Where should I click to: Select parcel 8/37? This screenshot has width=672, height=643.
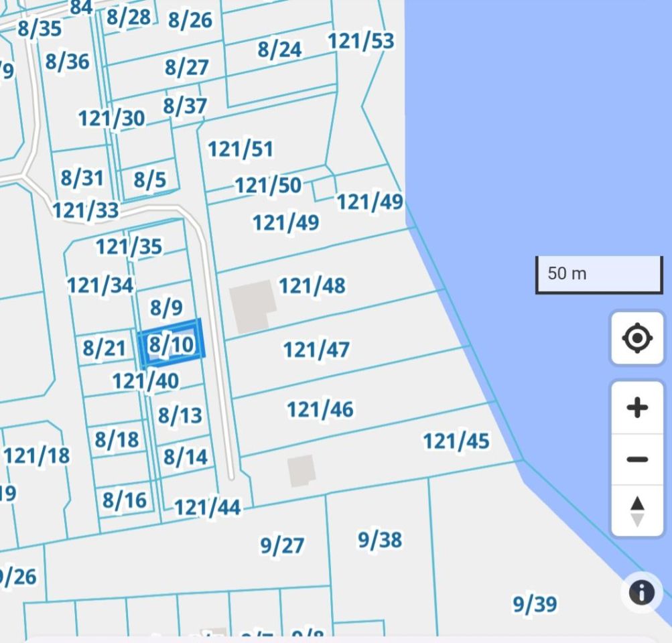pos(185,105)
